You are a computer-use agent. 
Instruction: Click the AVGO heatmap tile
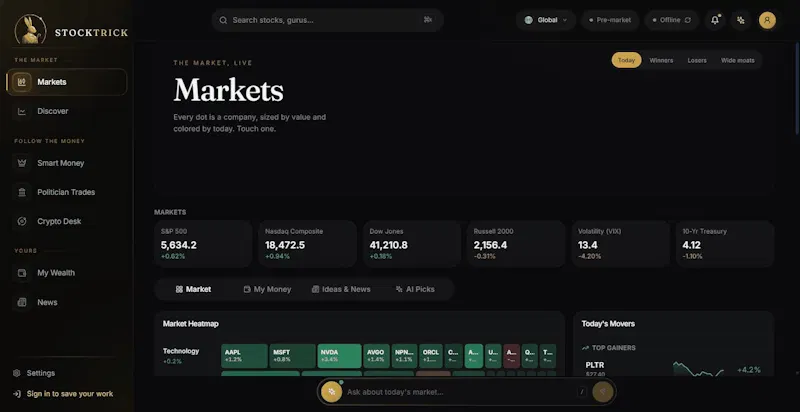[x=377, y=356]
